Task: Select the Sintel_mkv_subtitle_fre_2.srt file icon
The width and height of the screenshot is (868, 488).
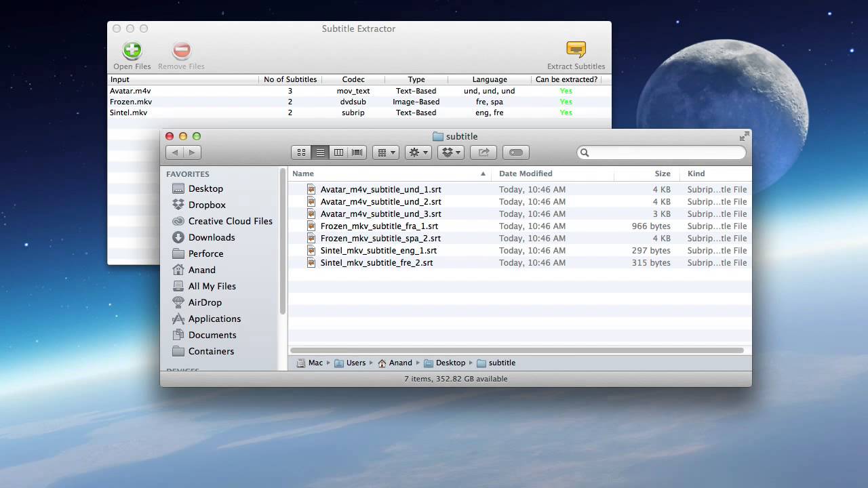Action: click(x=311, y=262)
